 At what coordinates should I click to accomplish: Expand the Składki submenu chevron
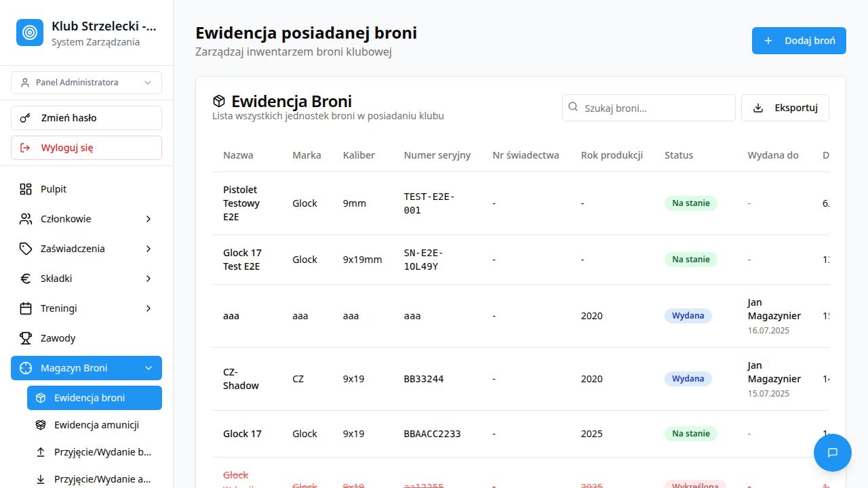point(149,279)
